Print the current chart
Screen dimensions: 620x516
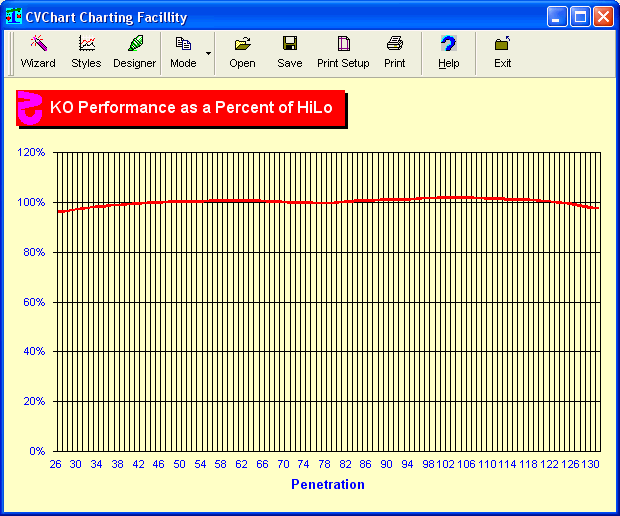395,52
